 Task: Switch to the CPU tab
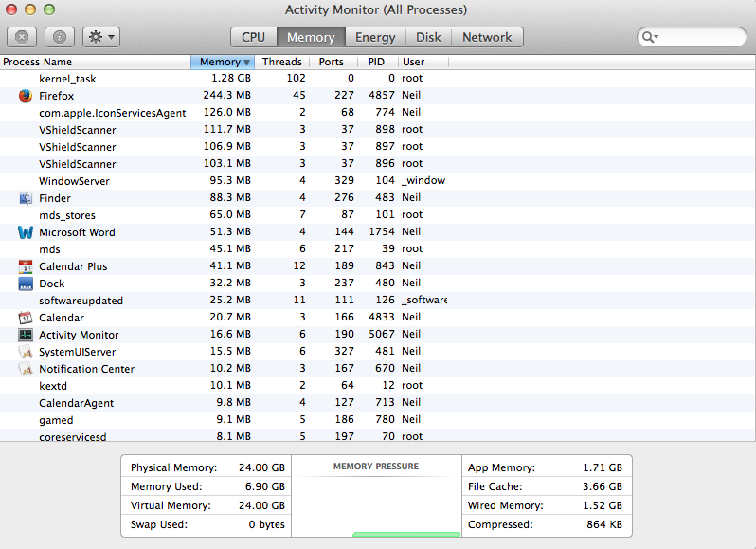[254, 37]
